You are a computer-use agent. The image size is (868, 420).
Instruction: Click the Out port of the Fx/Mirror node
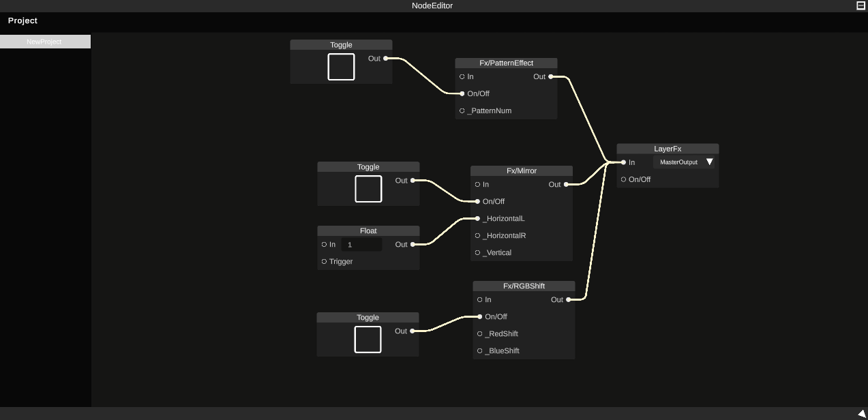click(x=567, y=184)
